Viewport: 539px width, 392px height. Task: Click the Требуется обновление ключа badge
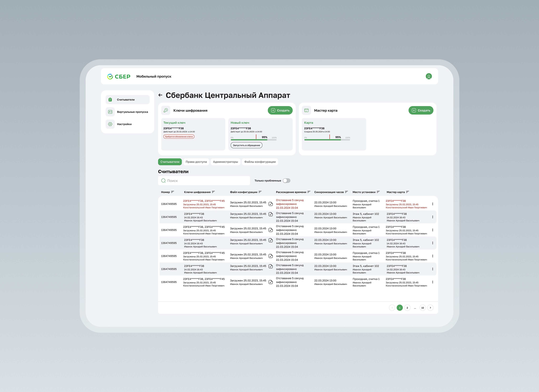179,137
